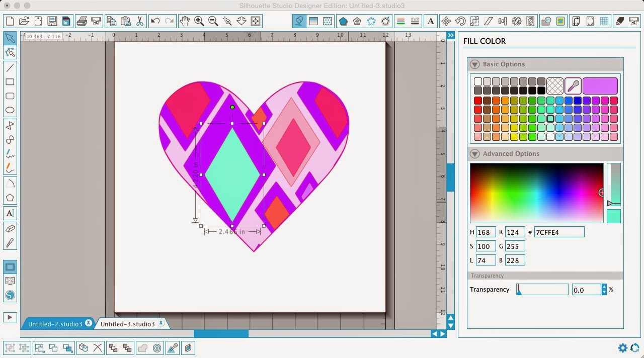The width and height of the screenshot is (644, 358).
Task: Select the Draw an Ellipse tool
Action: click(x=10, y=110)
